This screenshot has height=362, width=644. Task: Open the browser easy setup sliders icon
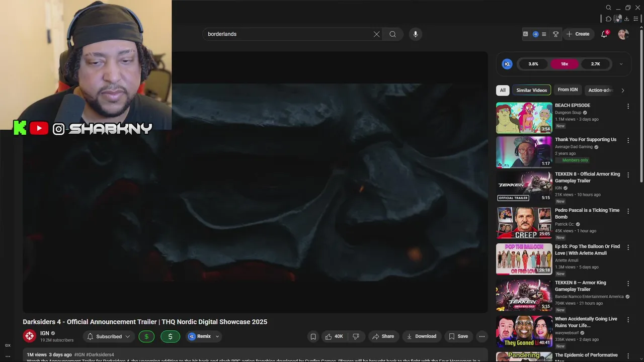(x=635, y=19)
